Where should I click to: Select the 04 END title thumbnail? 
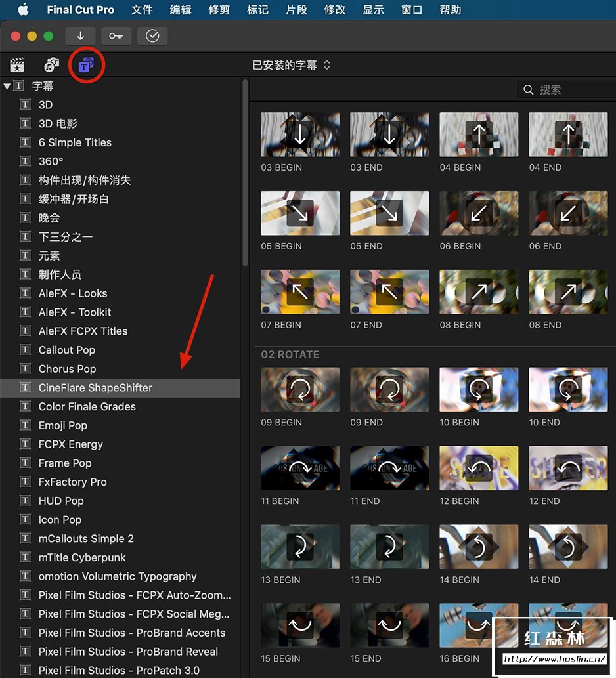[x=569, y=135]
